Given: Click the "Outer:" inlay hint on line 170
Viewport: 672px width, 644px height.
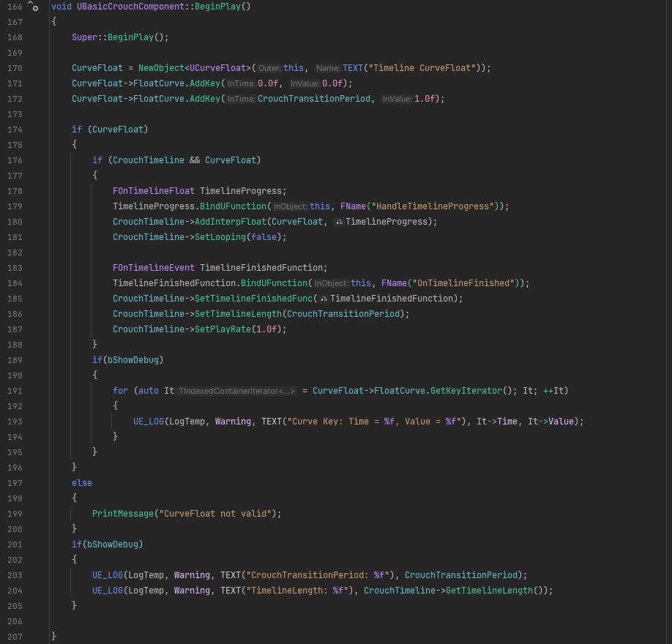Looking at the screenshot, I should click(x=270, y=68).
